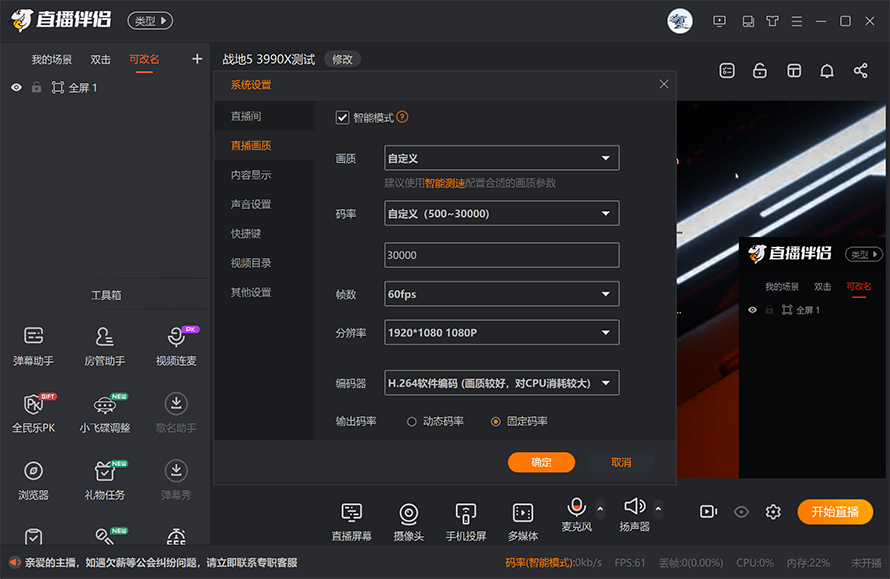Image resolution: width=890 pixels, height=579 pixels.
Task: Launch 视频连麦 from toolbox
Action: 176,346
